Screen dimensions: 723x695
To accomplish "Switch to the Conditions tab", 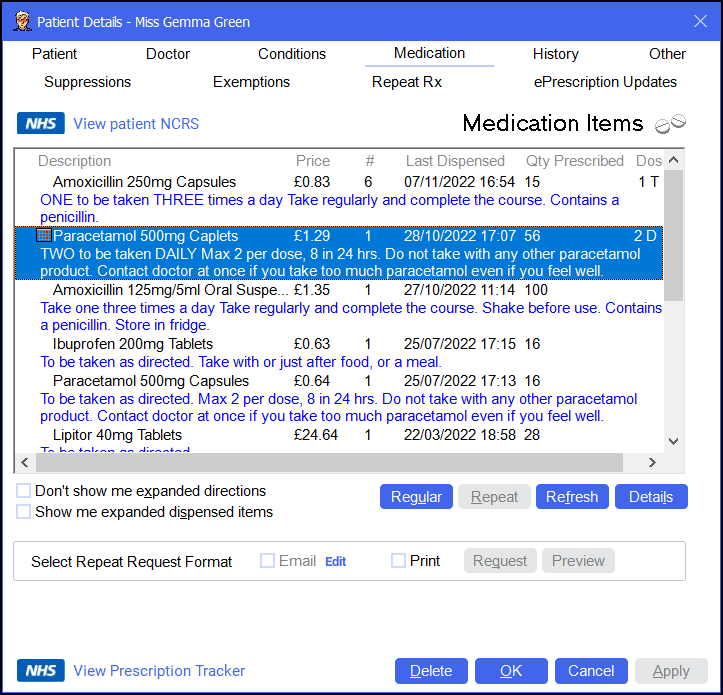I will pos(292,54).
